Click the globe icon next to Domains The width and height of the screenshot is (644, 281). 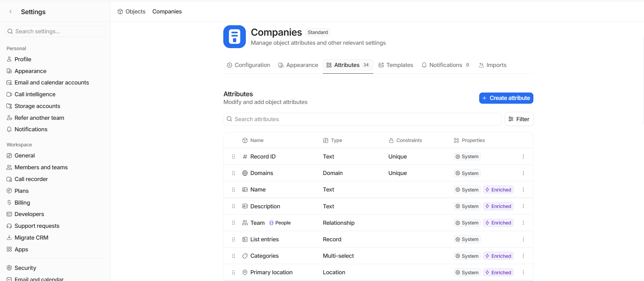coord(245,173)
